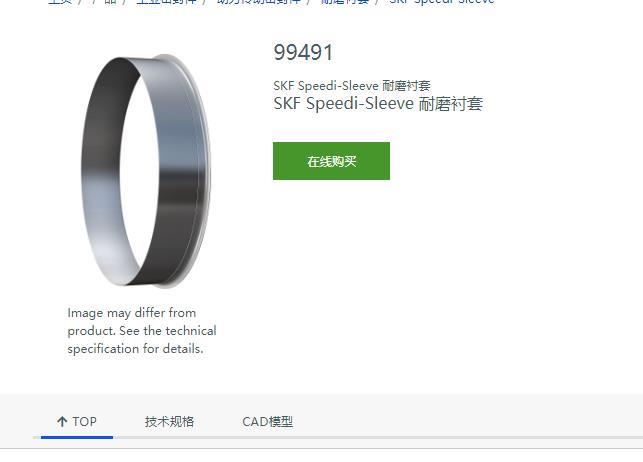Select the TOP tab label
Image resolution: width=643 pixels, height=462 pixels.
[84, 421]
